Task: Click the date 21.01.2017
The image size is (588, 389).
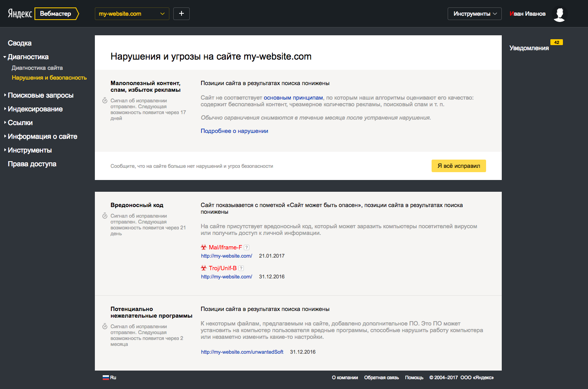Action: click(x=272, y=256)
